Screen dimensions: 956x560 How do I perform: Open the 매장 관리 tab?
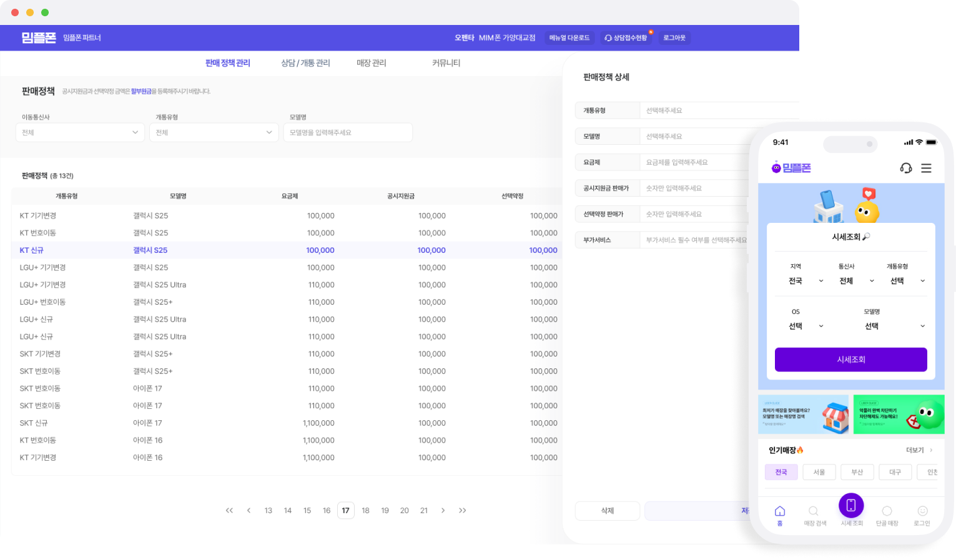tap(372, 63)
